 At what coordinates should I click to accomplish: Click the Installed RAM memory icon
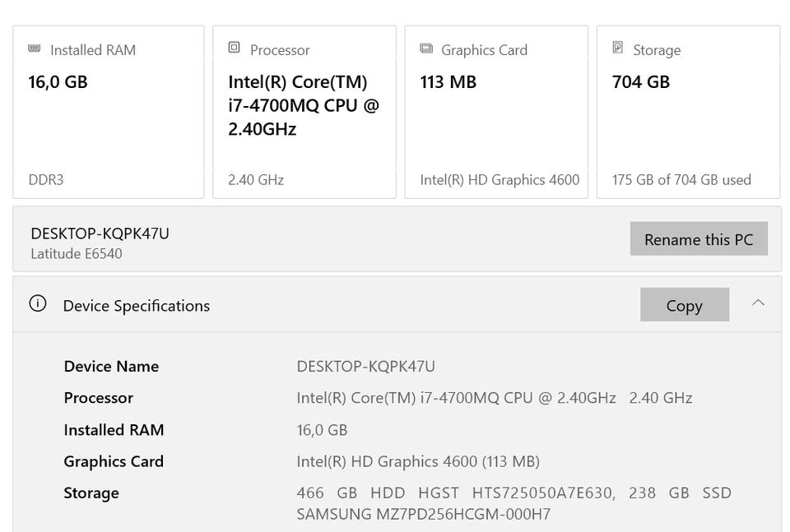point(35,49)
